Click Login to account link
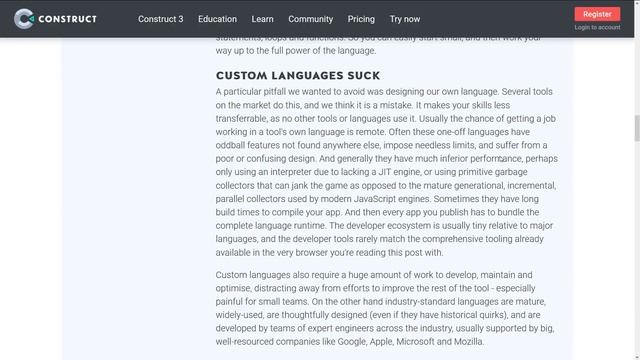Image resolution: width=640 pixels, height=360 pixels. coord(597,27)
